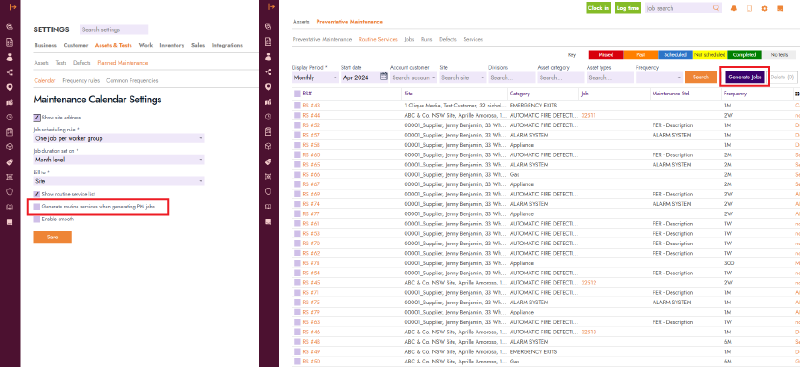Open the Site filter dropdown
Screen dimensions: 800x367
click(x=462, y=78)
